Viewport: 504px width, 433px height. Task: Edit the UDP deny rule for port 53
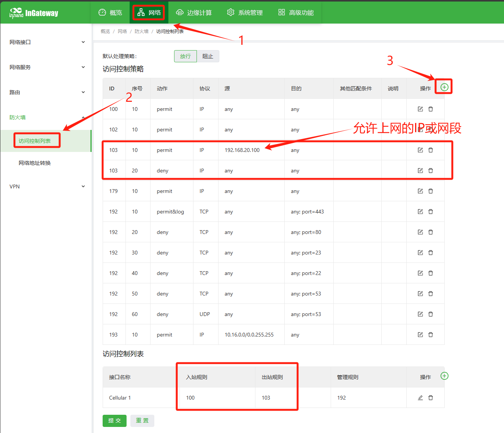420,314
